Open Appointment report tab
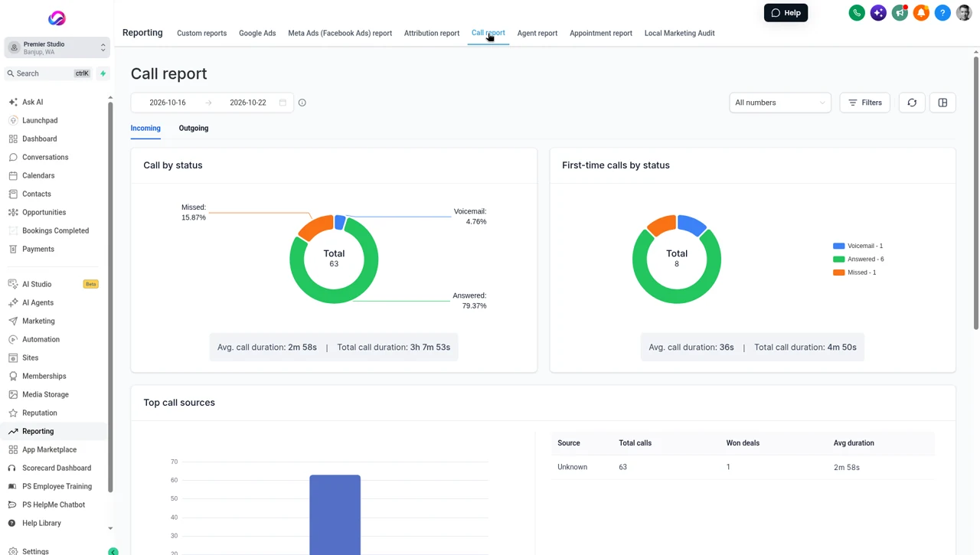The image size is (980, 555). (601, 33)
